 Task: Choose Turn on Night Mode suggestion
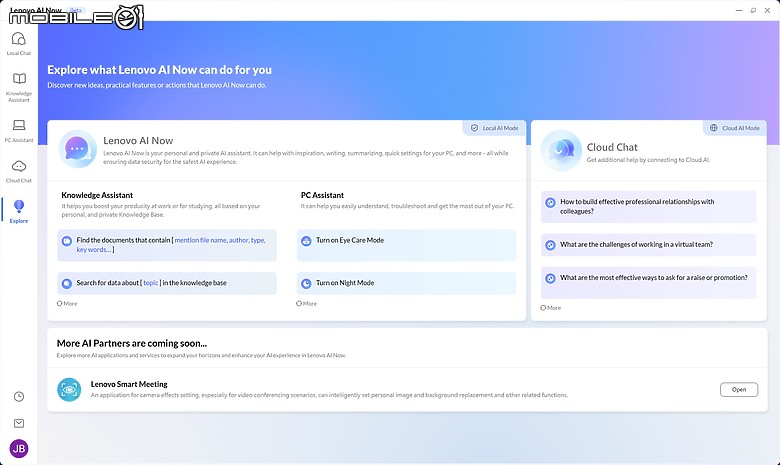pos(406,283)
